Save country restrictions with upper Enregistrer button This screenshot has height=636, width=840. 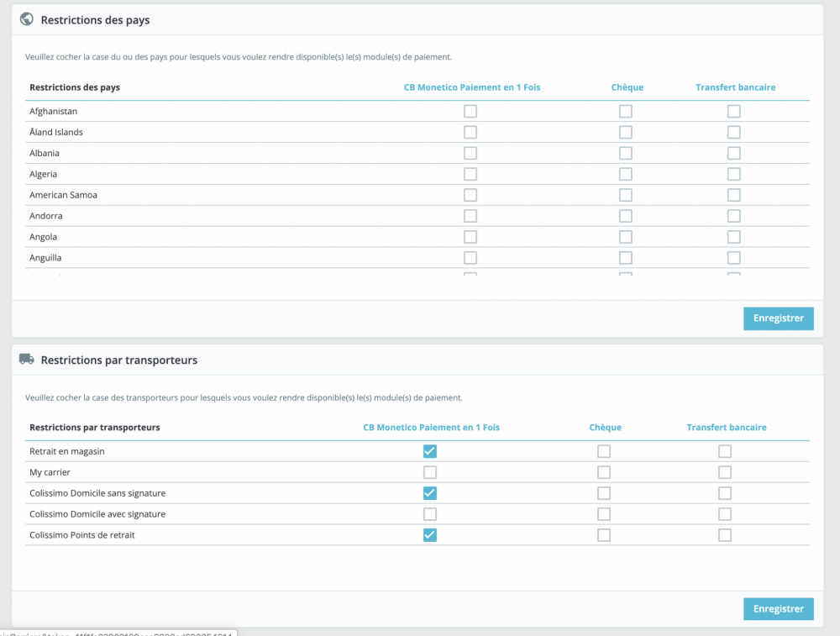pyautogui.click(x=779, y=318)
